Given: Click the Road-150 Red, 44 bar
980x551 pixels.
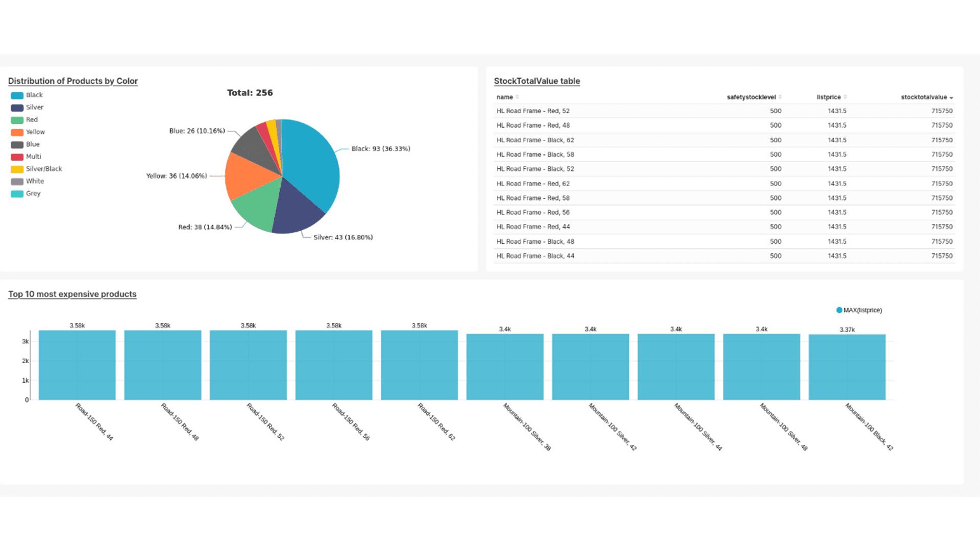Looking at the screenshot, I should tap(77, 365).
